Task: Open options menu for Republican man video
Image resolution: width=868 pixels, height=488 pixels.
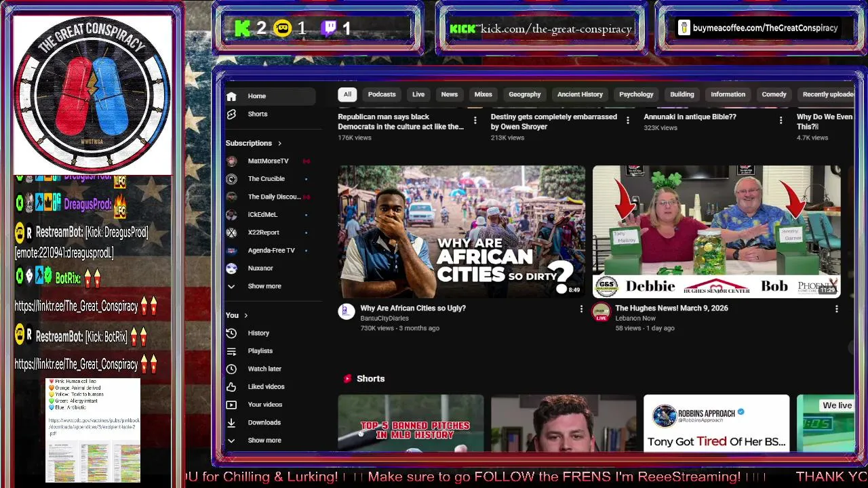Action: [x=475, y=120]
